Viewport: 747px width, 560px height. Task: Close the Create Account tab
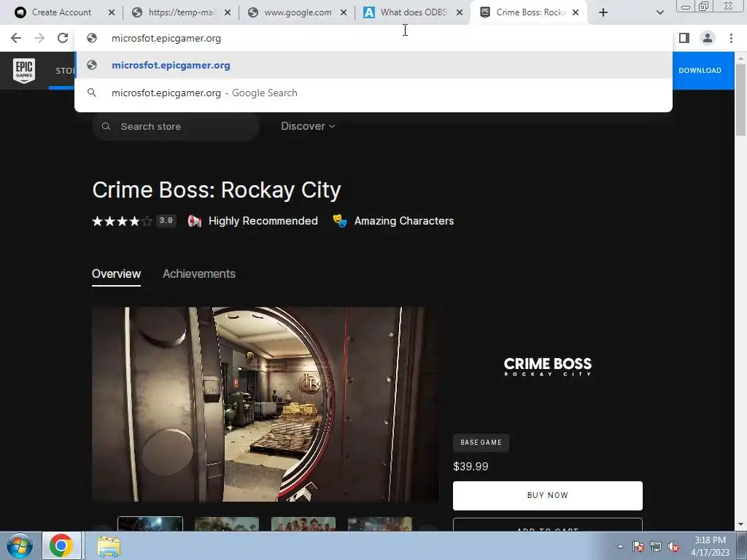112,12
